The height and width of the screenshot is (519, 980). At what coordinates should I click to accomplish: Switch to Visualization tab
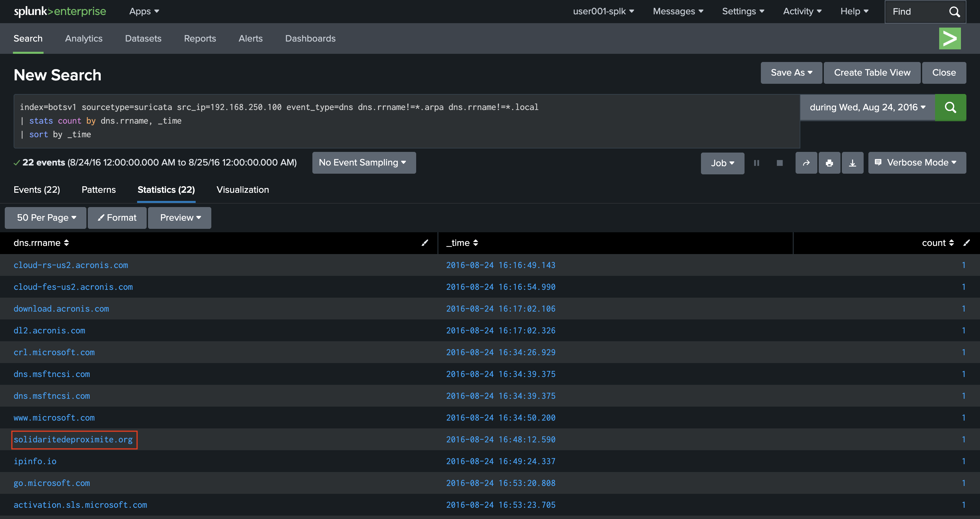(x=243, y=190)
